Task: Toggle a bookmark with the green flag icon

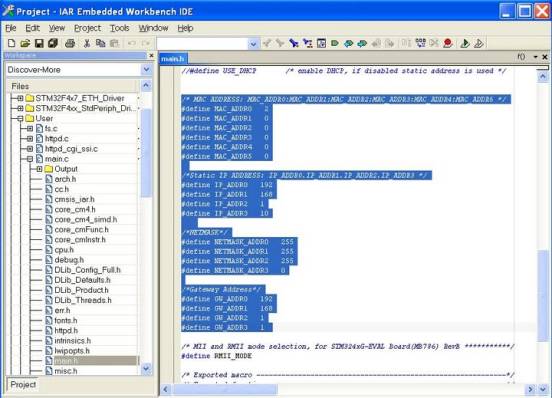Action: 335,43
